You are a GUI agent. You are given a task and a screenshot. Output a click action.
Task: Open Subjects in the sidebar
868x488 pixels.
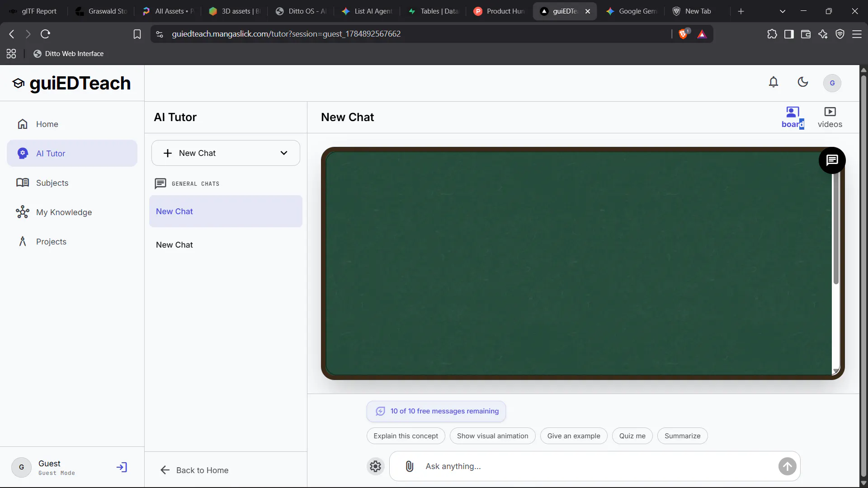pos(72,183)
